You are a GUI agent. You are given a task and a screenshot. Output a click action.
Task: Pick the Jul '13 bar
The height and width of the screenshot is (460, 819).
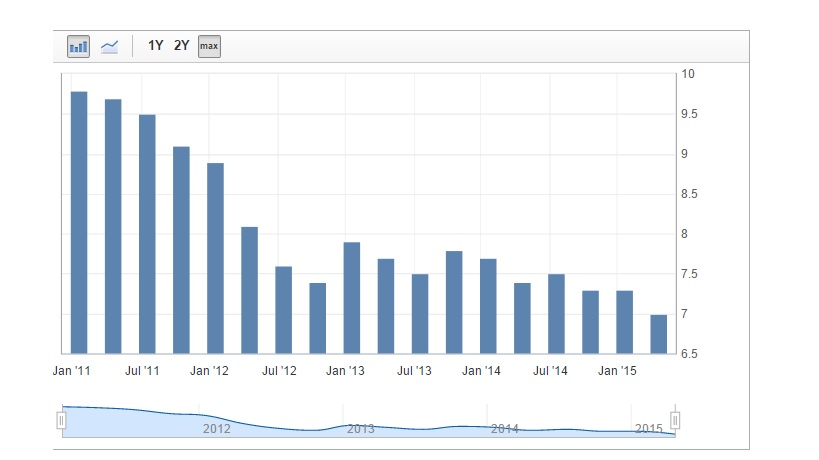420,314
